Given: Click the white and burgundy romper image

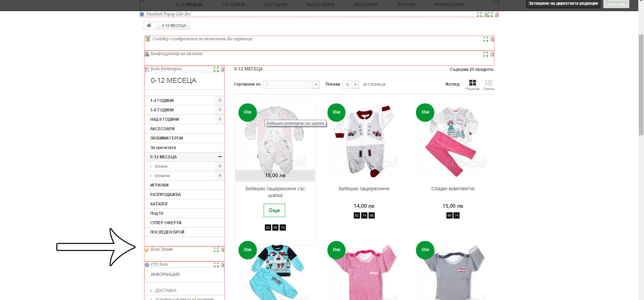Looking at the screenshot, I should (364, 141).
